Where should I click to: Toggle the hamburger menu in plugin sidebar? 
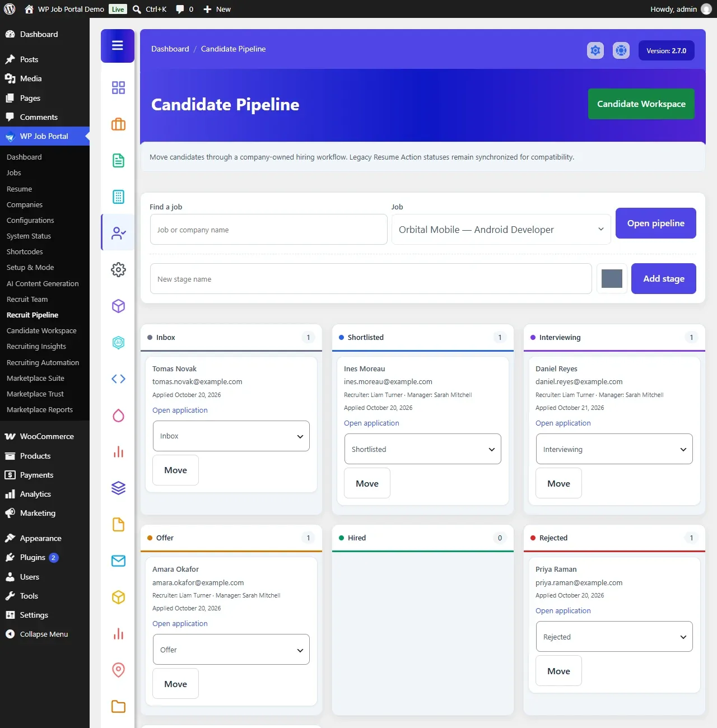pyautogui.click(x=118, y=45)
